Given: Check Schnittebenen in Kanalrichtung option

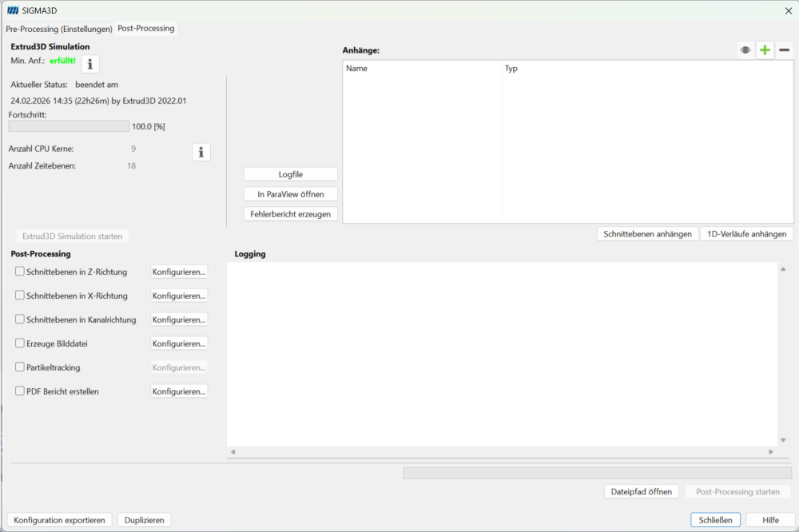Looking at the screenshot, I should coord(20,319).
